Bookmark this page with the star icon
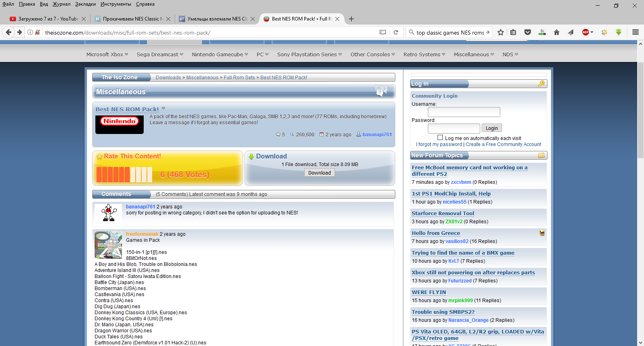This screenshot has height=346, width=644. pos(500,32)
